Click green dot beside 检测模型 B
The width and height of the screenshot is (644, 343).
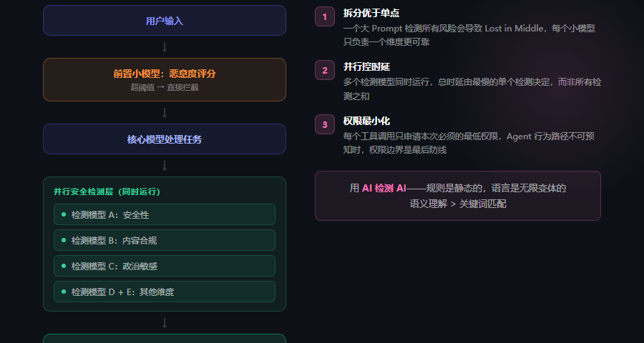coord(64,240)
